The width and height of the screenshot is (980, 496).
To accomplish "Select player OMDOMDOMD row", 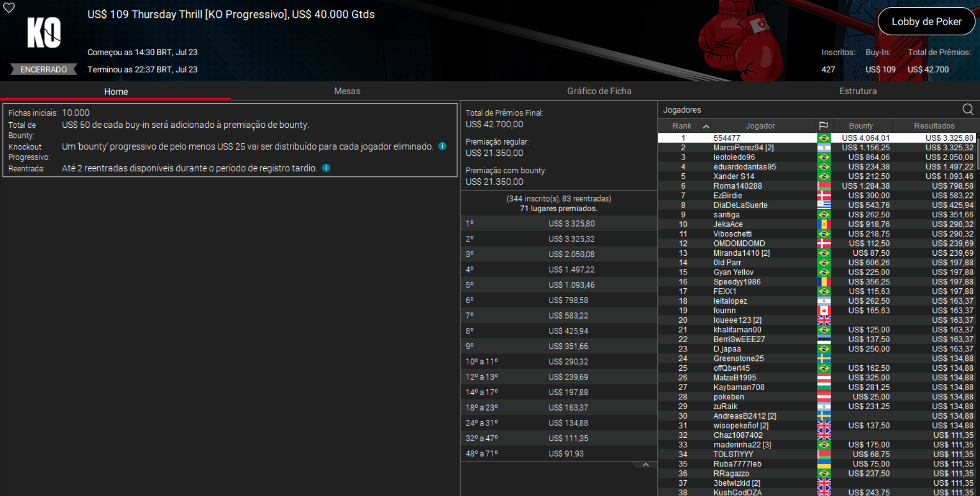I will [x=816, y=243].
